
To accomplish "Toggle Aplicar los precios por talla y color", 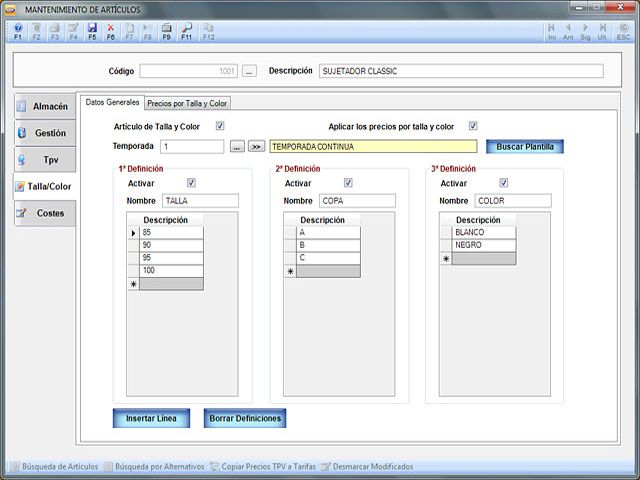I will (473, 126).
